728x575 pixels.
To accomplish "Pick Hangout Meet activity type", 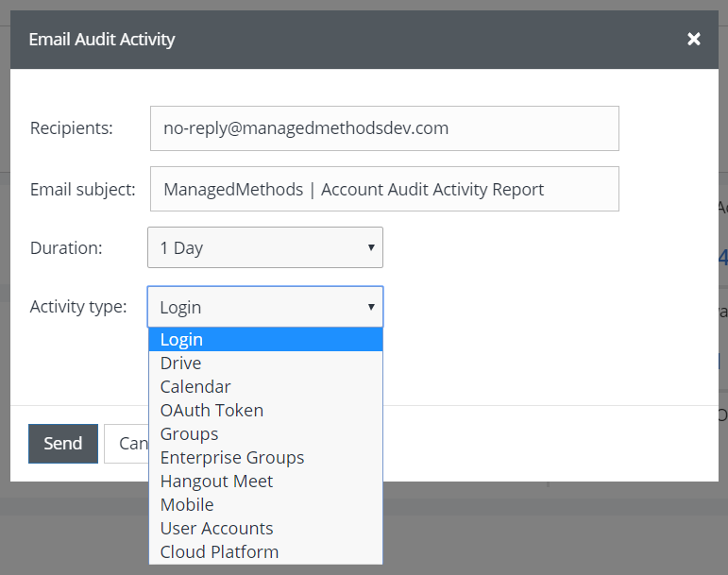I will pyautogui.click(x=265, y=482).
